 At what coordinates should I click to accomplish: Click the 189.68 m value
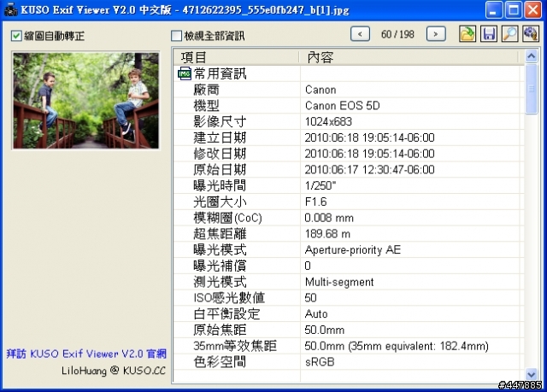[327, 234]
